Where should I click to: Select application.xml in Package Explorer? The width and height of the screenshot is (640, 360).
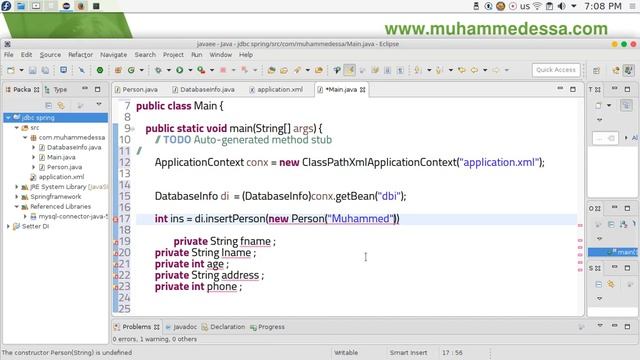coord(57,177)
